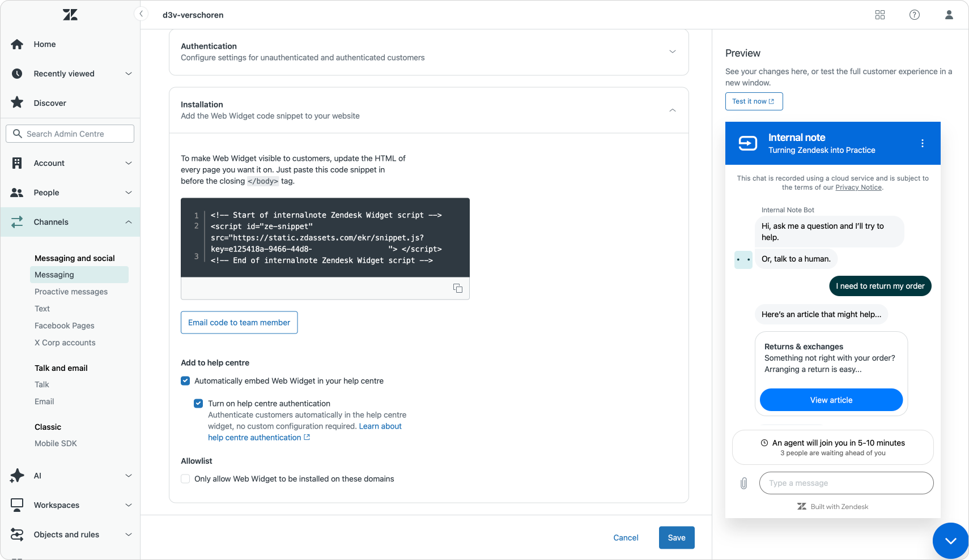
Task: Click View article in preview
Action: (x=831, y=400)
